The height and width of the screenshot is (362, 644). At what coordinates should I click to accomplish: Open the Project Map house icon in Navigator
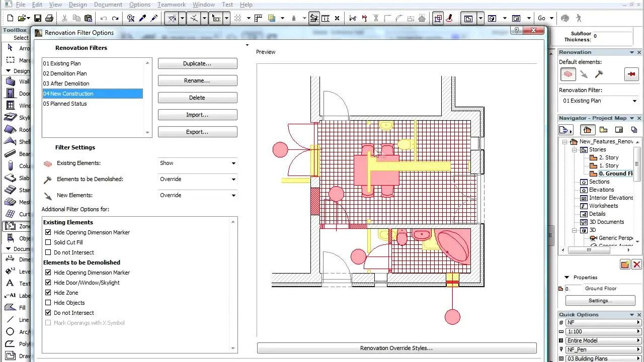(587, 130)
